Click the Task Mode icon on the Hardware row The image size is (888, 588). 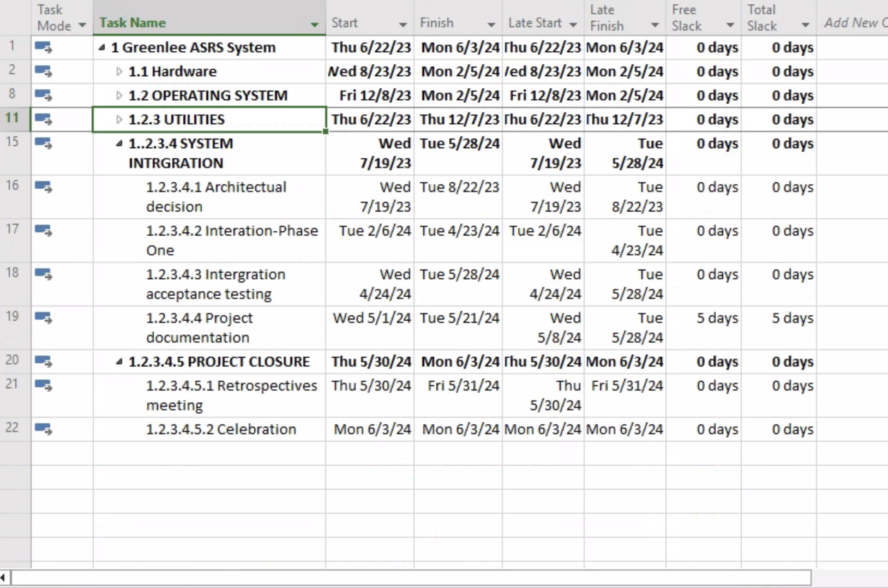click(45, 71)
